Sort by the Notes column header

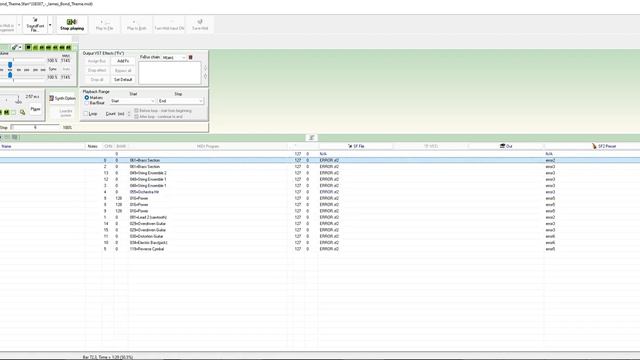click(x=93, y=146)
